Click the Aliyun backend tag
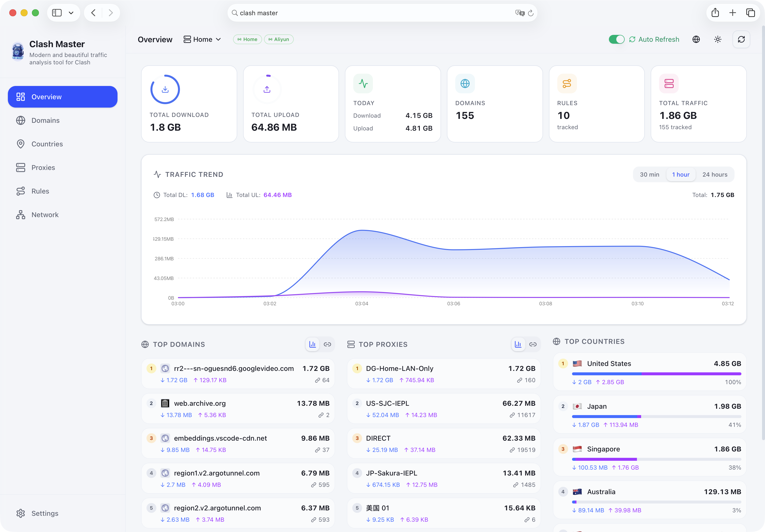The image size is (765, 532). pos(279,39)
